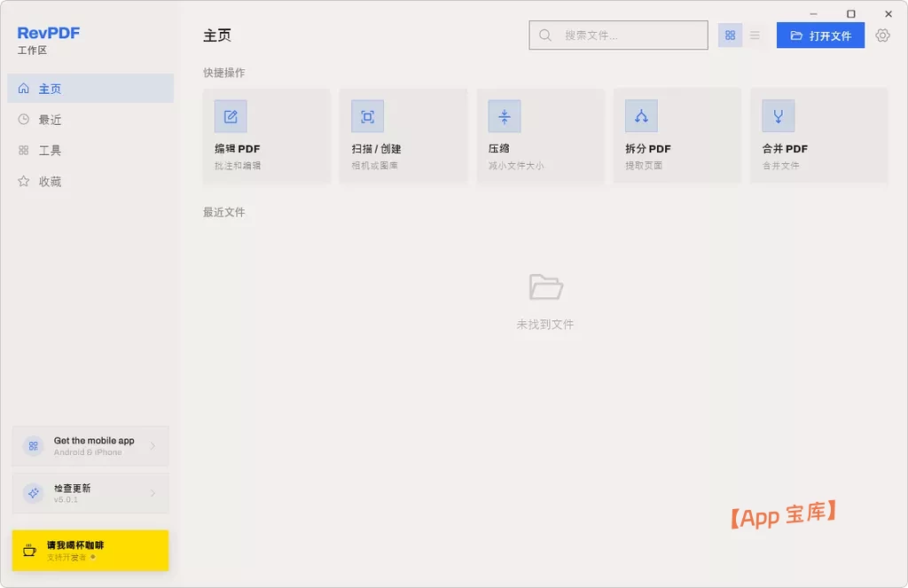Minimize the RevPDF window

(814, 14)
